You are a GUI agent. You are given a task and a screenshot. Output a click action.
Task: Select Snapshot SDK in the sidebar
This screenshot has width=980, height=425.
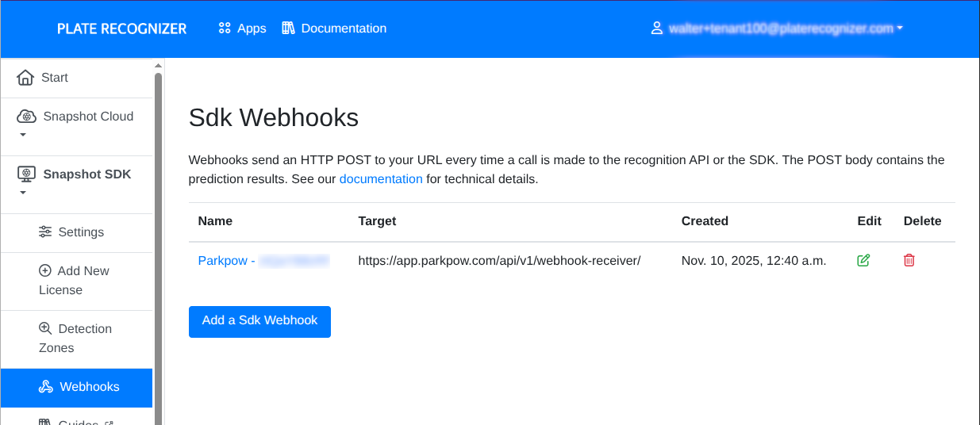(x=76, y=185)
